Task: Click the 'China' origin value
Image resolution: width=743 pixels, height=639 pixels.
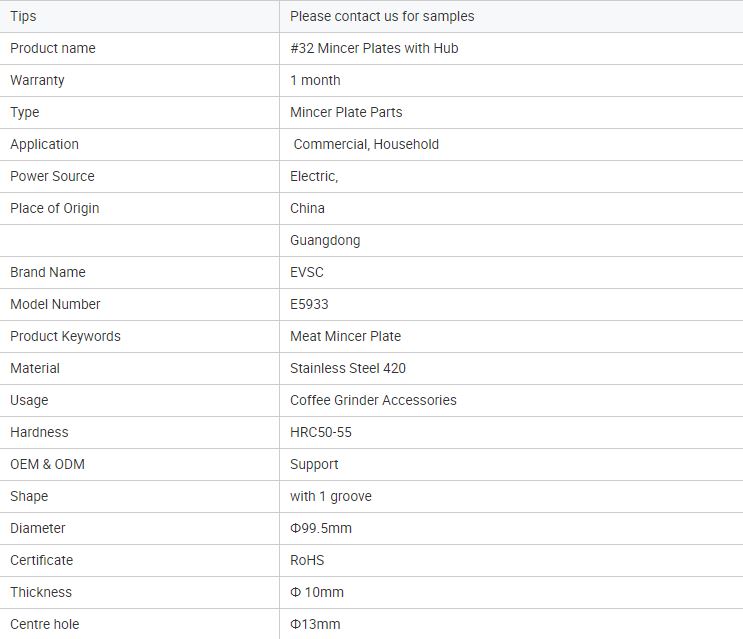Action: tap(307, 208)
